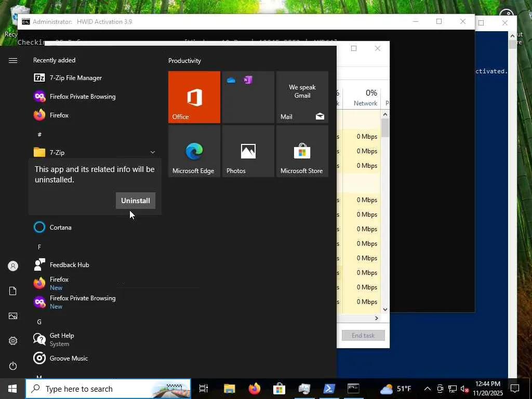Show hidden system tray icons
Screen dimensions: 532x399
click(x=428, y=389)
